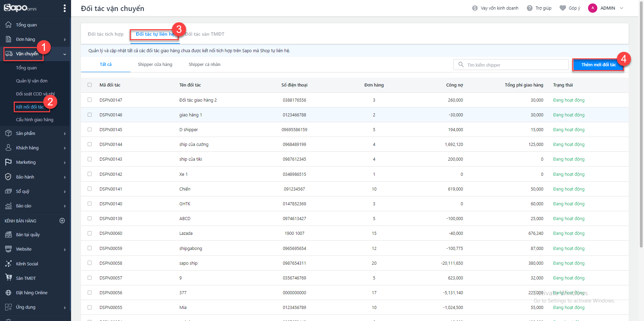Open Cấu hình giao hàng submenu
The width and height of the screenshot is (644, 321).
[35, 119]
